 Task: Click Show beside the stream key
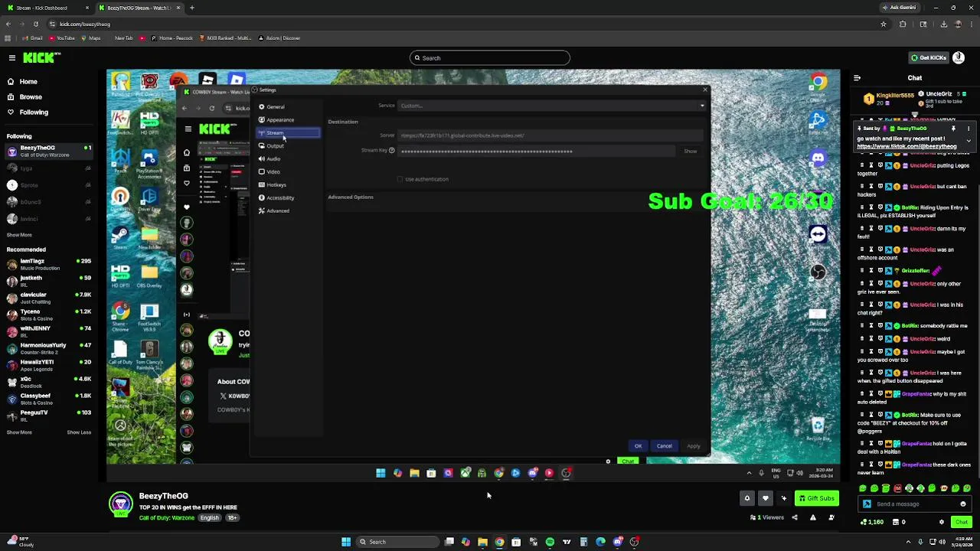tap(691, 152)
